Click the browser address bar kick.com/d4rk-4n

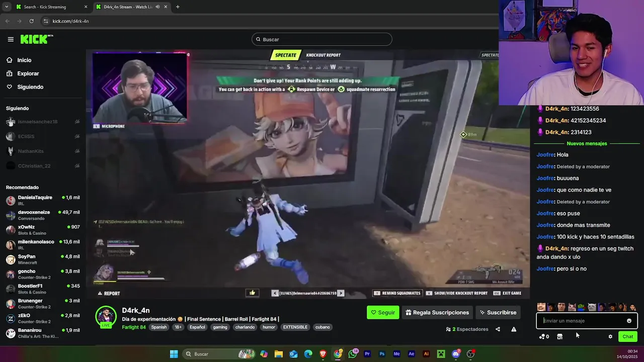(70, 21)
